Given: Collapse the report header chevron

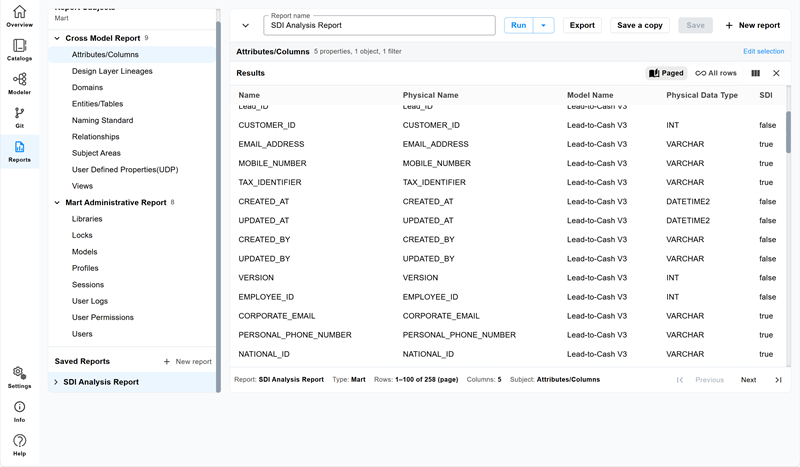Looking at the screenshot, I should (245, 26).
